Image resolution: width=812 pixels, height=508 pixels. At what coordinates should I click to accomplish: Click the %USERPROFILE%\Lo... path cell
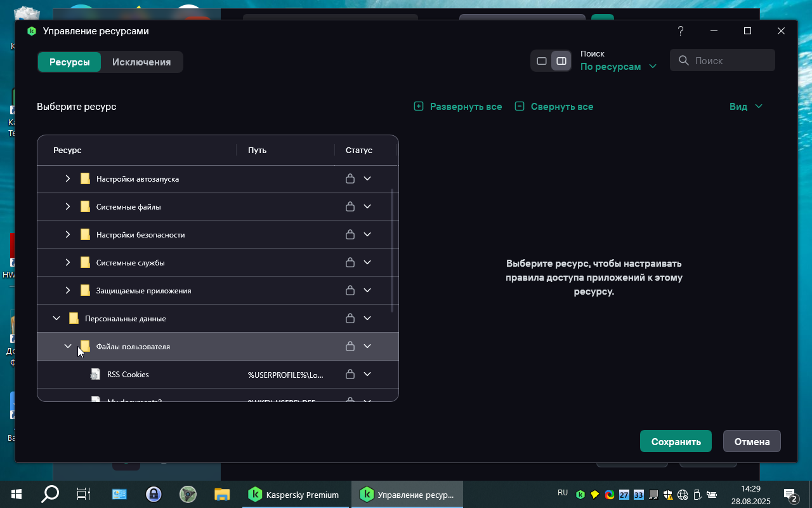pyautogui.click(x=285, y=375)
